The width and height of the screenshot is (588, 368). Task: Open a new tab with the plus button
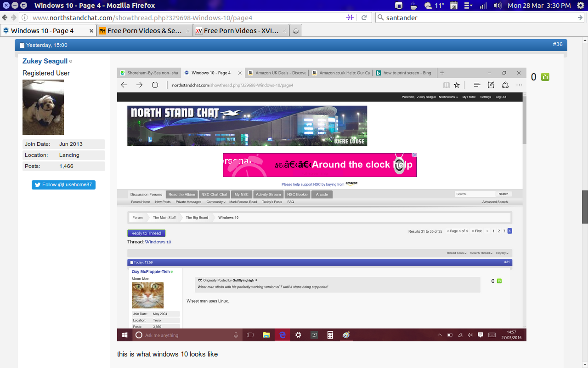point(296,31)
